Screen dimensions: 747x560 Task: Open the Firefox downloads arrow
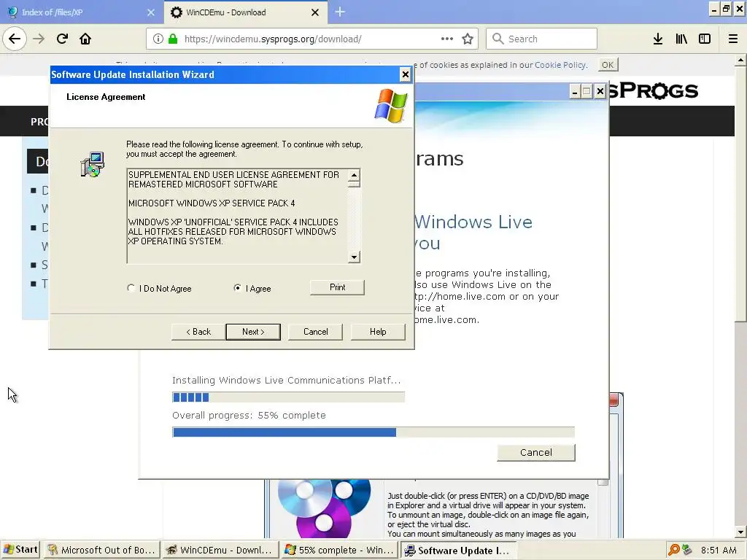click(658, 39)
